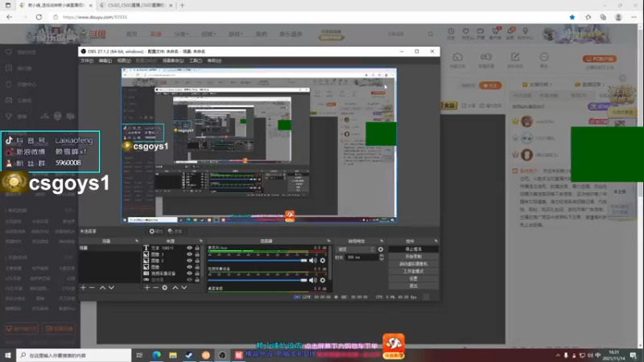Screen dimensions: 644x362
Task: Click the browser refresh icon
Action: 39,17
